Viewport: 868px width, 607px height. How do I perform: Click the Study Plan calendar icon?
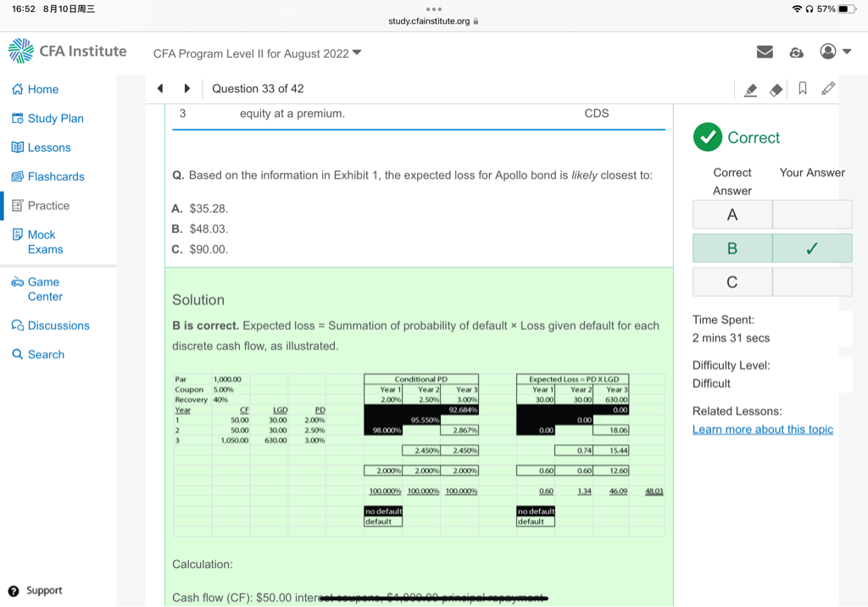(x=18, y=119)
